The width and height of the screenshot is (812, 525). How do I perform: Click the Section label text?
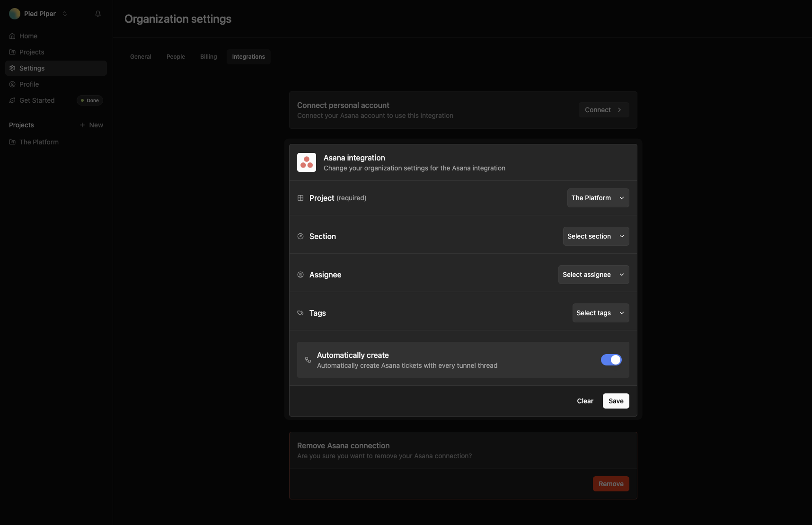coord(323,236)
